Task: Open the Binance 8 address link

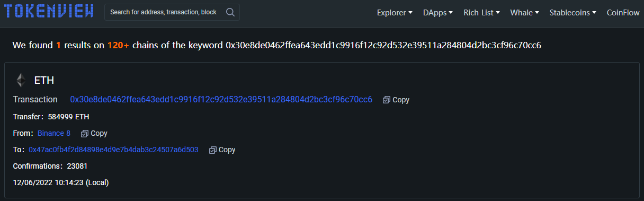Action: 54,134
